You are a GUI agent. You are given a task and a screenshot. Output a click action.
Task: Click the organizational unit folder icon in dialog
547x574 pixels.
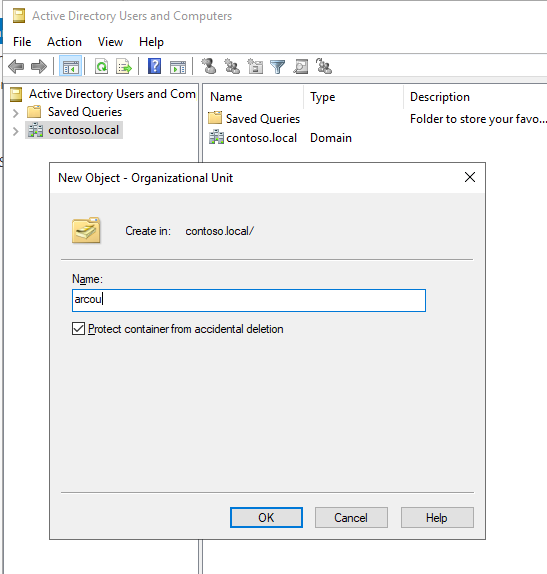(x=86, y=230)
